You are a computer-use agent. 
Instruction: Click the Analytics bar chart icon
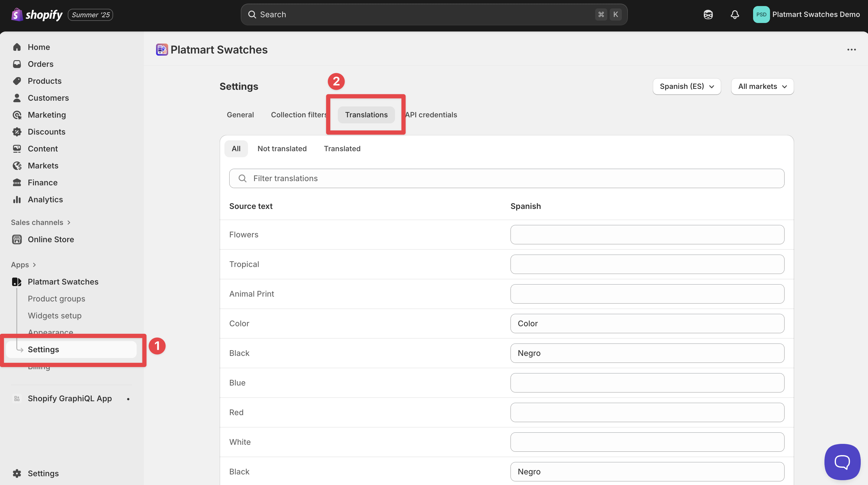[x=17, y=199]
